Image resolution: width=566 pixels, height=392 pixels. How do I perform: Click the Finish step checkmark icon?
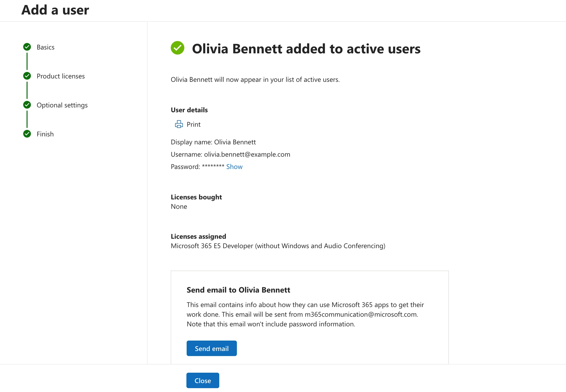pyautogui.click(x=27, y=134)
